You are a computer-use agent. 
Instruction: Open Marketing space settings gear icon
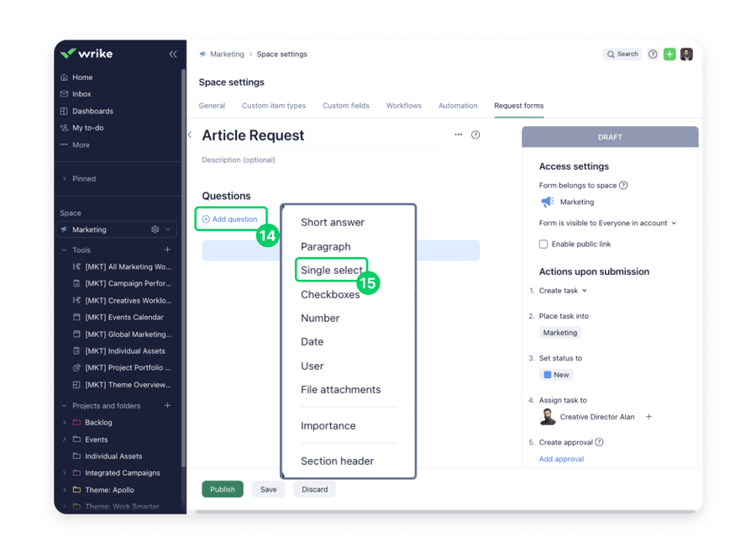point(155,229)
